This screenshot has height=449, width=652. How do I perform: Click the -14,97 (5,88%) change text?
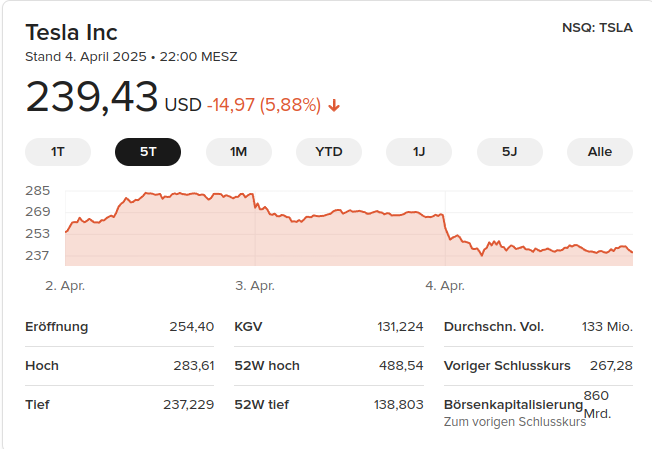tap(264, 105)
